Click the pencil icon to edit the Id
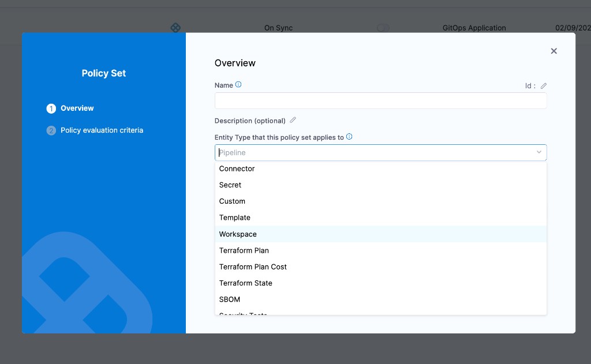 point(543,85)
